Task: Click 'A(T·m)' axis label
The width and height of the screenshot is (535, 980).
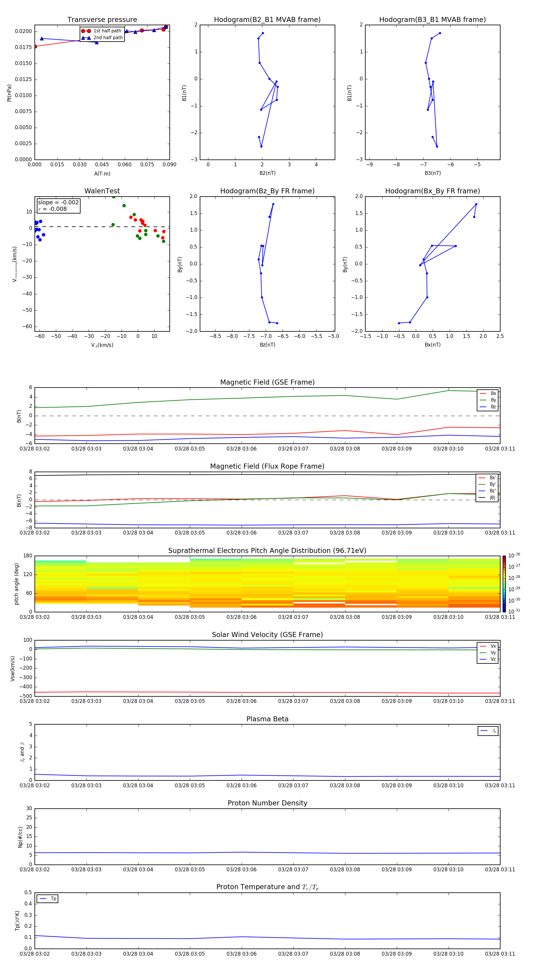Action: 102,173
